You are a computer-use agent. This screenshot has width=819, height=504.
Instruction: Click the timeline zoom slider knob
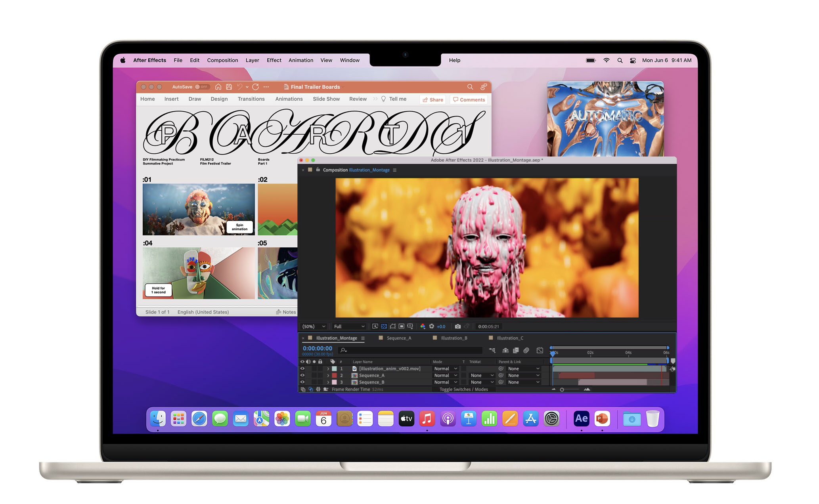562,390
